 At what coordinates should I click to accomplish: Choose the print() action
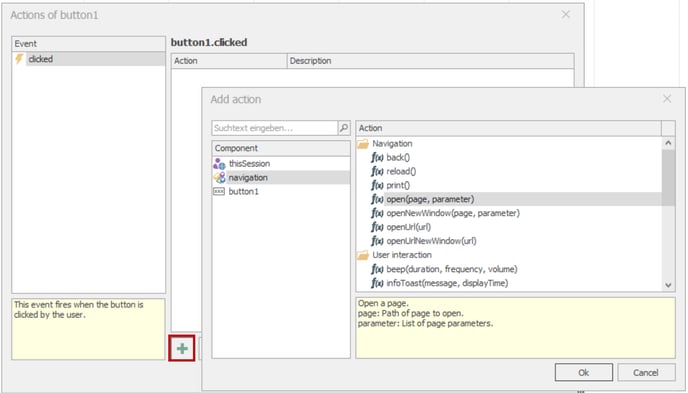pyautogui.click(x=398, y=186)
